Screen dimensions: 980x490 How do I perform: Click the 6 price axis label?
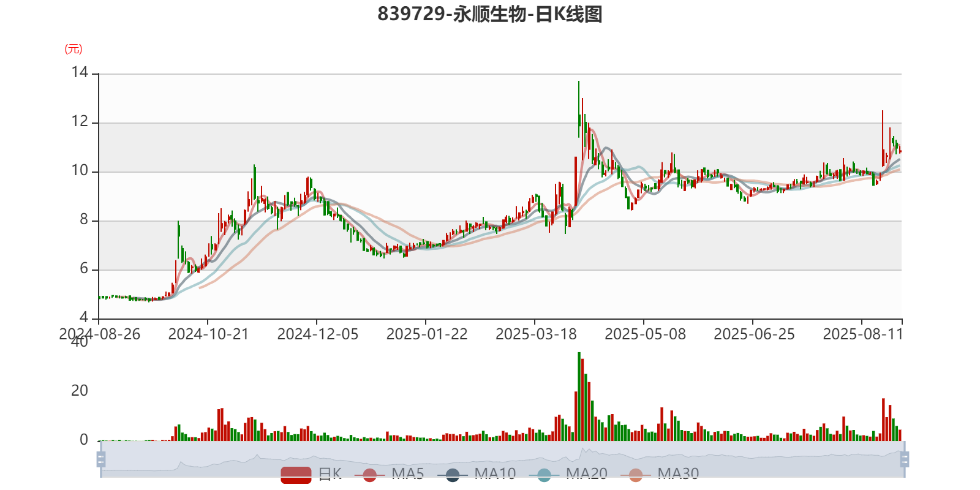coord(84,269)
